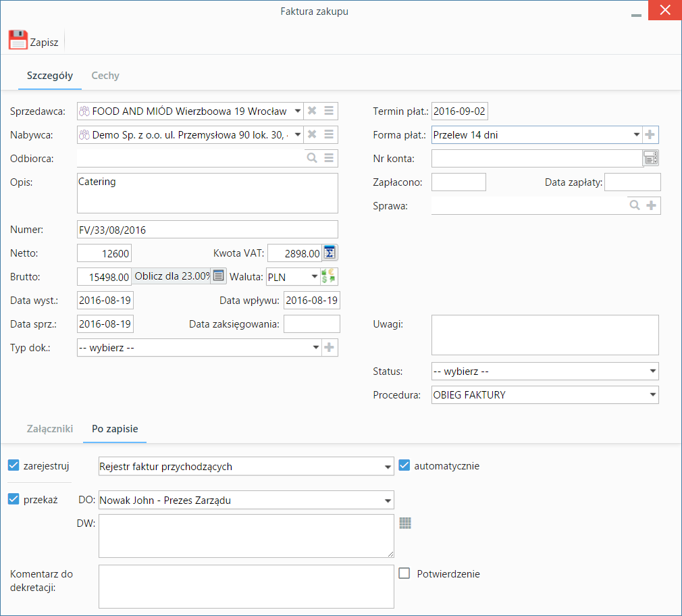Viewport: 682px width, 616px height.
Task: Click the Data sprz. date field
Action: pyautogui.click(x=105, y=324)
